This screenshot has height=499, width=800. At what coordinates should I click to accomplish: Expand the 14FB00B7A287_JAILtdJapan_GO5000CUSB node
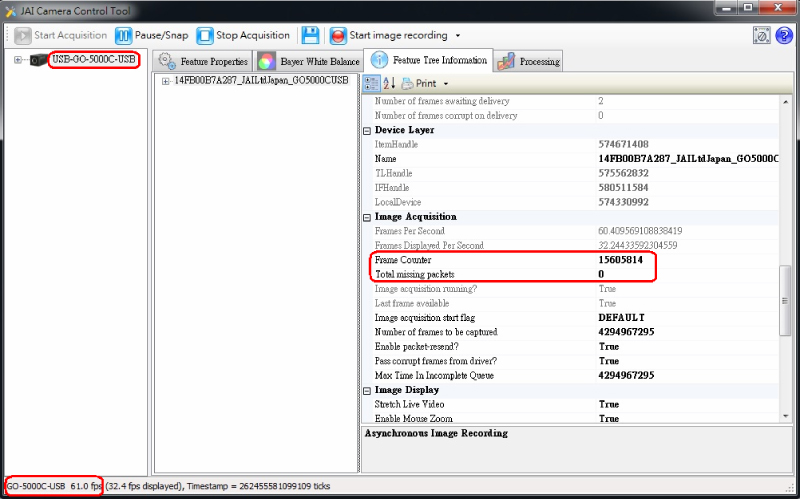pos(166,80)
